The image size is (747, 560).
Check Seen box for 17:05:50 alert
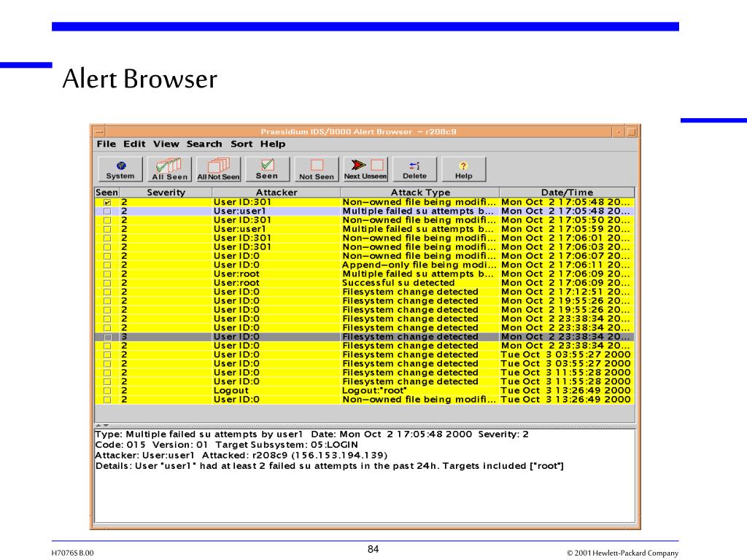tap(107, 220)
